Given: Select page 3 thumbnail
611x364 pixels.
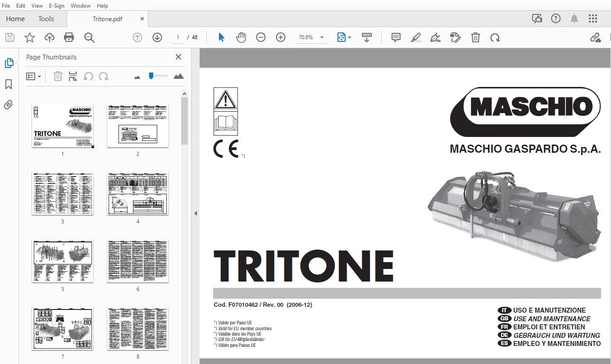Looking at the screenshot, I should point(63,193).
